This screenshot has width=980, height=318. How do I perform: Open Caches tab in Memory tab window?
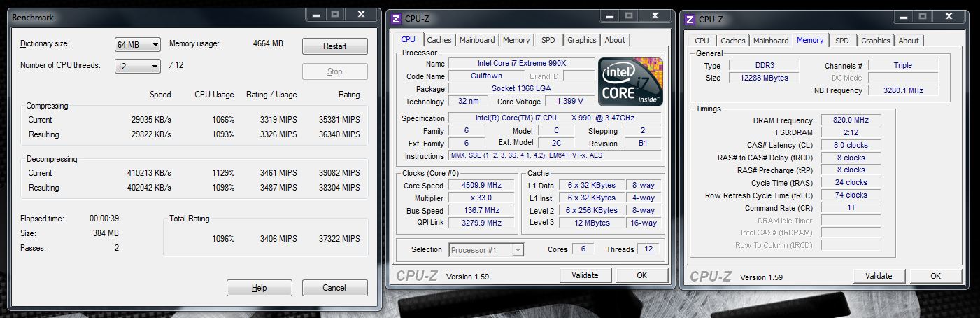(733, 41)
